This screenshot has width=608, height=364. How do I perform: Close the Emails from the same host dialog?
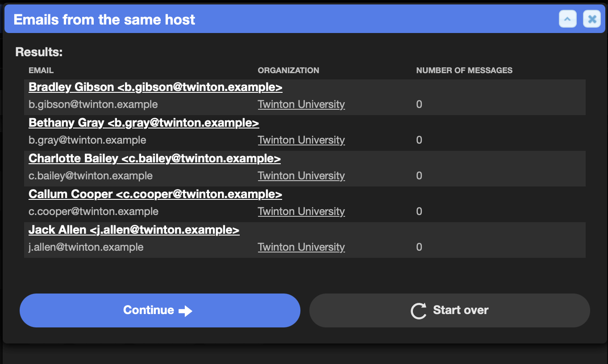click(592, 19)
